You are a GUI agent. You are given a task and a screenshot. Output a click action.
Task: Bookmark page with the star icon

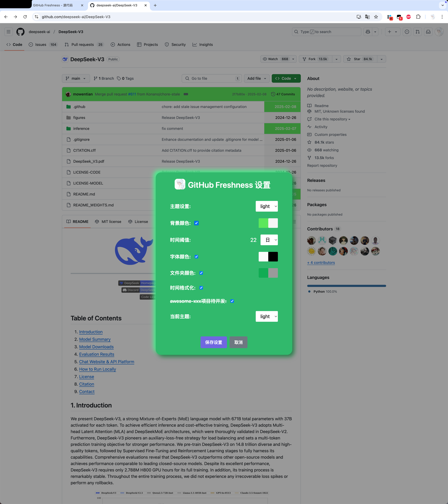[376, 17]
